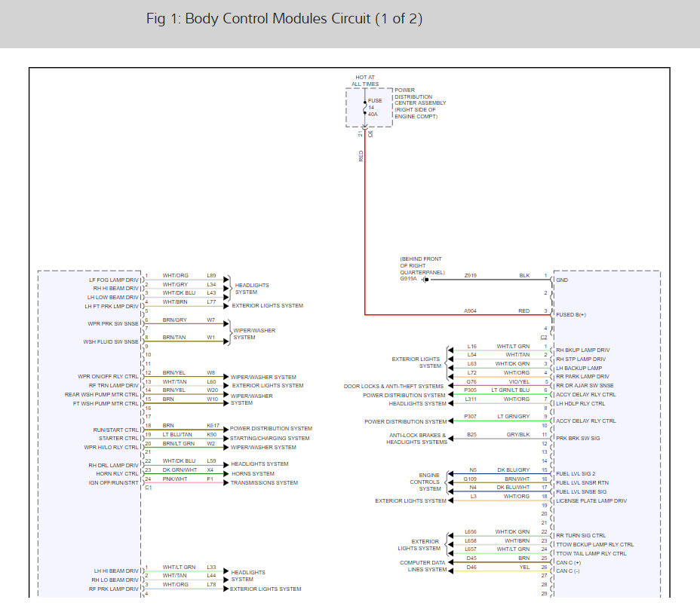Click the 'RR PARK LAMP DRIV' label

pyautogui.click(x=582, y=377)
